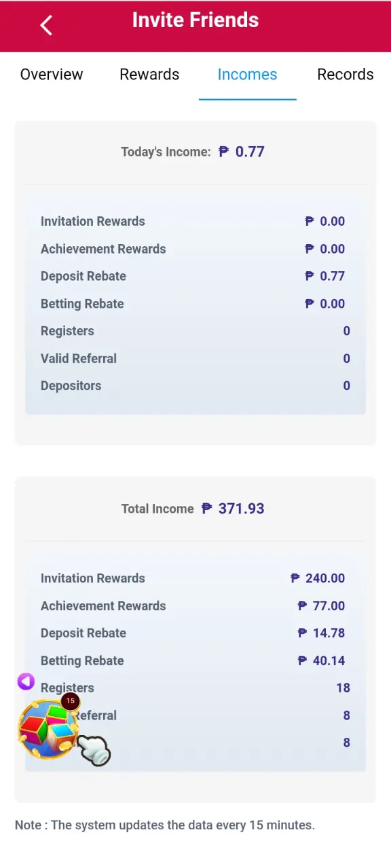The height and width of the screenshot is (868, 391).
Task: Tap the Invite Friends page title
Action: coord(195,20)
